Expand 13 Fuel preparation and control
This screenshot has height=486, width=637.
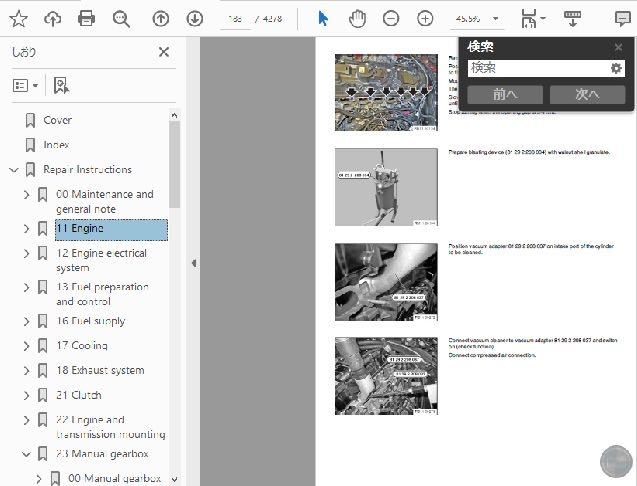[26, 287]
